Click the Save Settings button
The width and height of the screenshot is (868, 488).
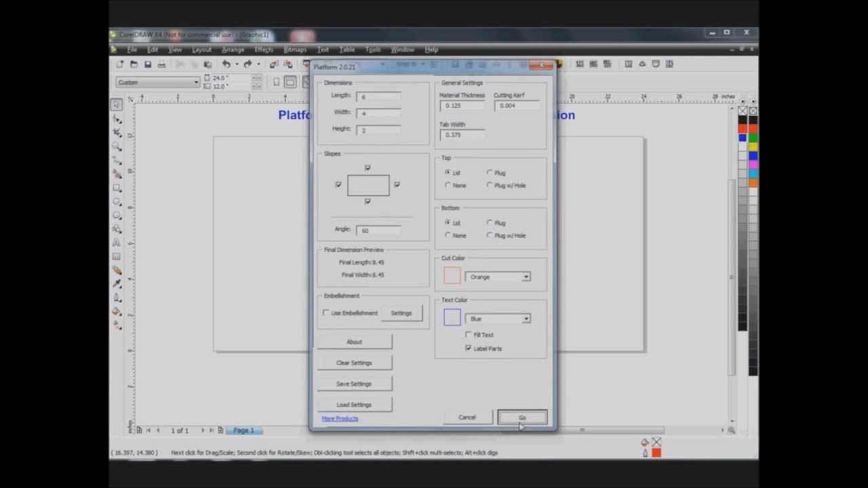(354, 384)
